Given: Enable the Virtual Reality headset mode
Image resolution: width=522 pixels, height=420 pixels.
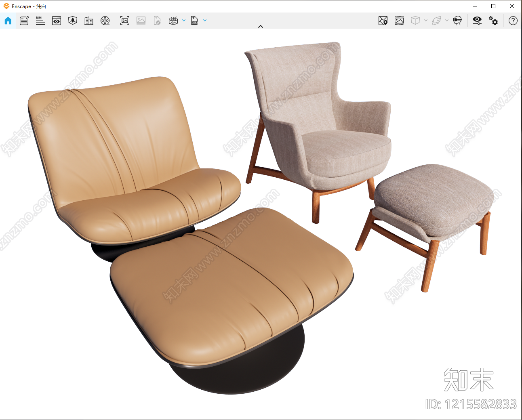Looking at the screenshot, I should [457, 21].
